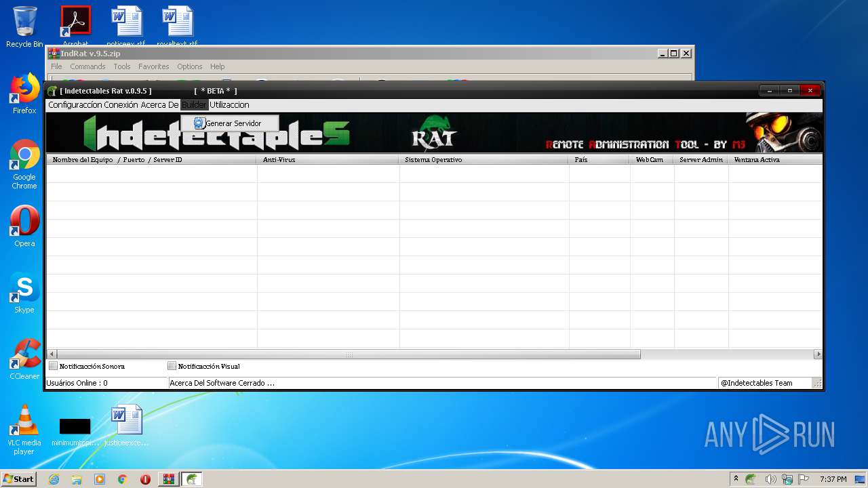Screen dimensions: 868x488
Task: Open the Utilizaccion menu
Action: [229, 105]
